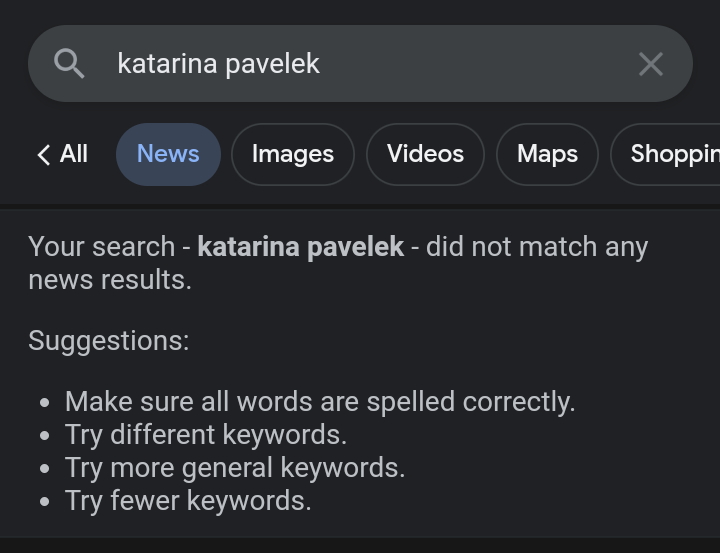The width and height of the screenshot is (720, 553).
Task: Select the News filter tab
Action: (168, 154)
